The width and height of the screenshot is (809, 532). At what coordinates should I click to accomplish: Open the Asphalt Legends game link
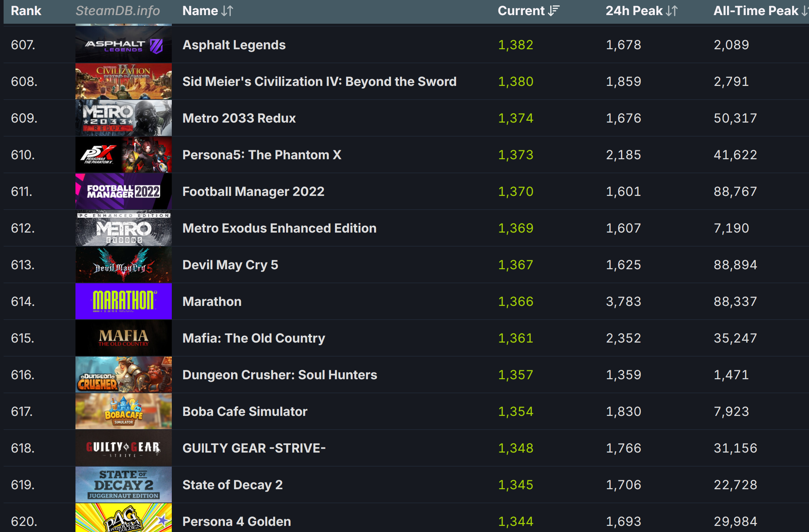(x=234, y=45)
